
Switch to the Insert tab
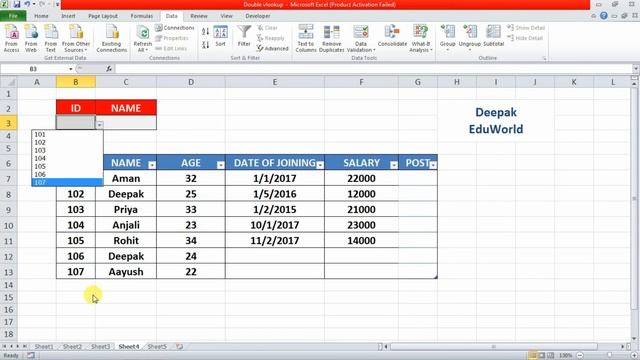68,16
